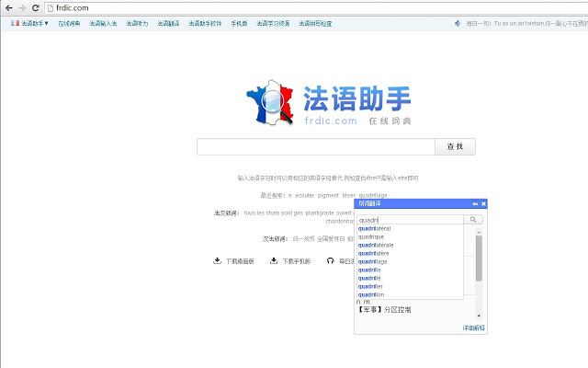Open recent search 'pigment'
Viewport: 588px width, 368px height.
click(328, 195)
